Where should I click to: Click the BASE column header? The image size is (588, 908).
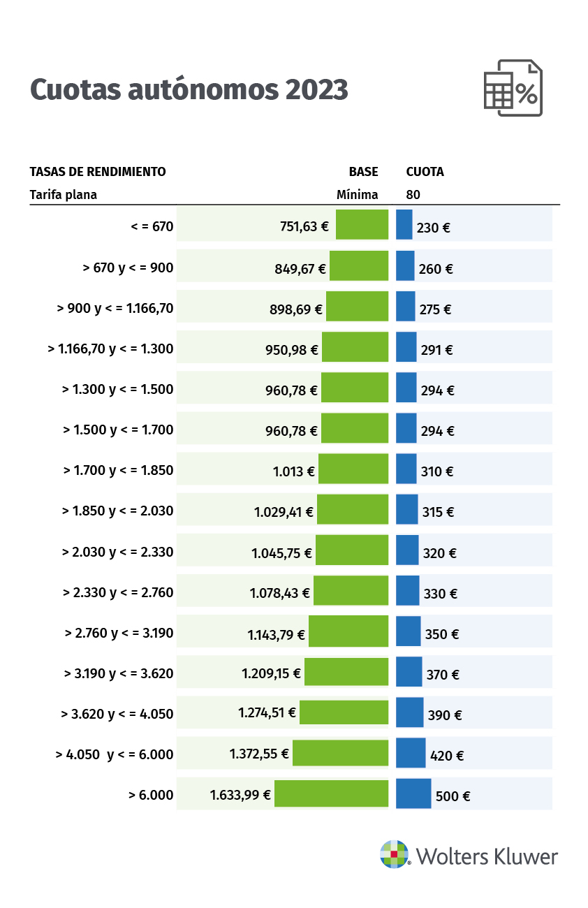363,172
